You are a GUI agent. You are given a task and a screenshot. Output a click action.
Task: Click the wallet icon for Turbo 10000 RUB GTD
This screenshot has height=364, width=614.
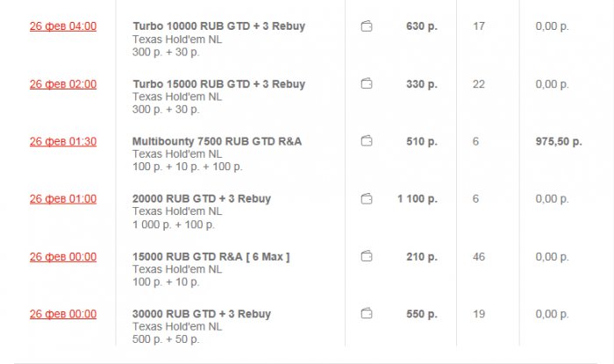coord(367,27)
